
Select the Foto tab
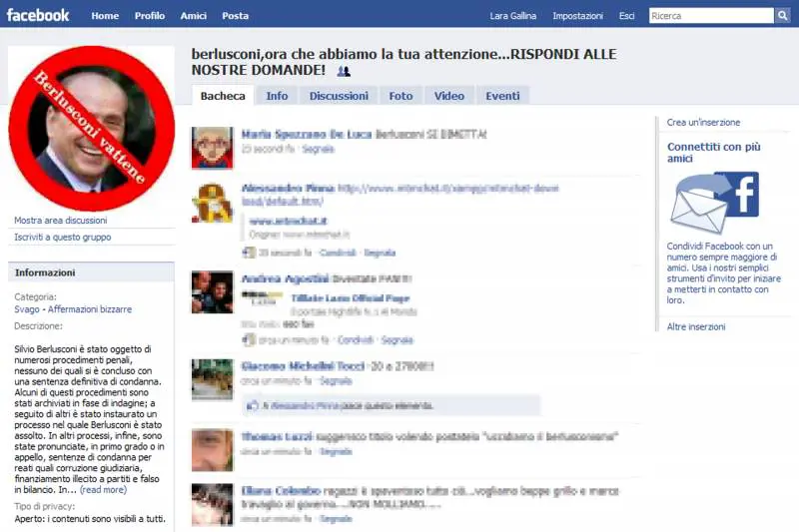pyautogui.click(x=400, y=96)
